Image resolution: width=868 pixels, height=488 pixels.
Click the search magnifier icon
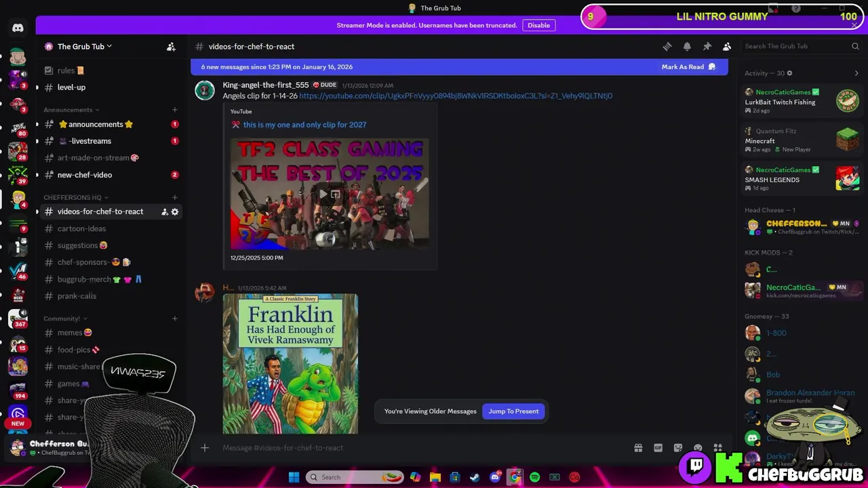pos(855,46)
